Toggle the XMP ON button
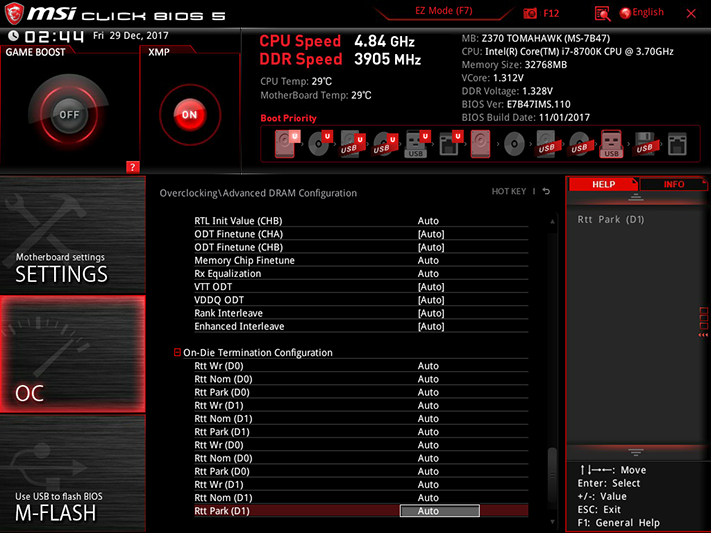Screen dimensions: 711x533 click(x=190, y=115)
